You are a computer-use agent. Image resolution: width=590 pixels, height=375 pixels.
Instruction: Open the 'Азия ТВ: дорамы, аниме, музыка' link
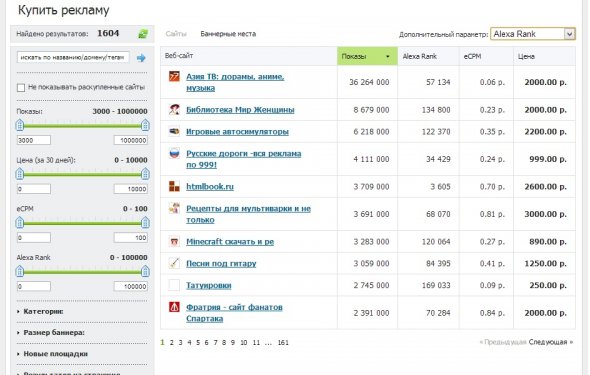[235, 82]
